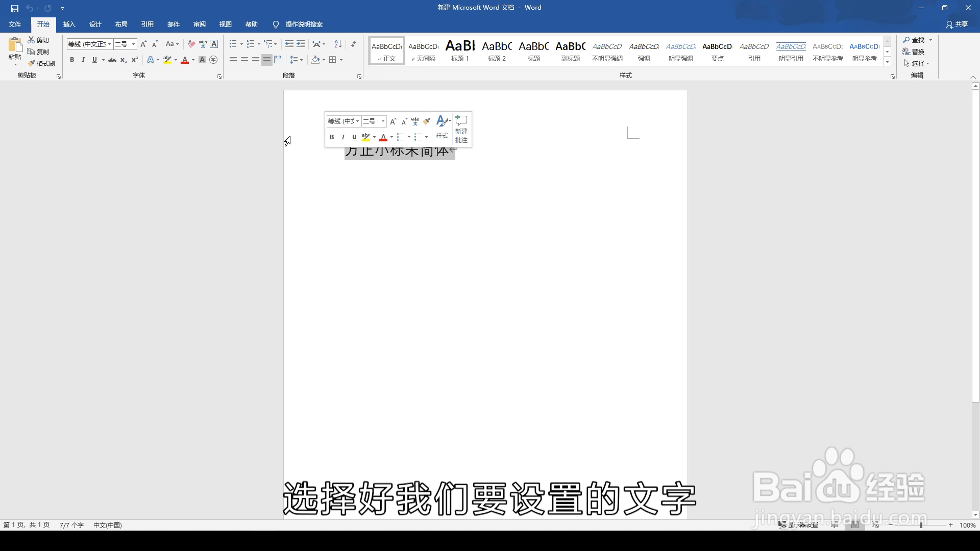Open the File (文件) tab

(x=15, y=24)
